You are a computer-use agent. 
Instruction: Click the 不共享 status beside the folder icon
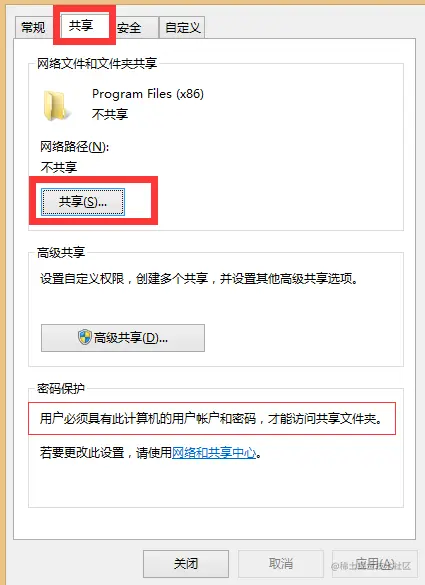tap(110, 114)
